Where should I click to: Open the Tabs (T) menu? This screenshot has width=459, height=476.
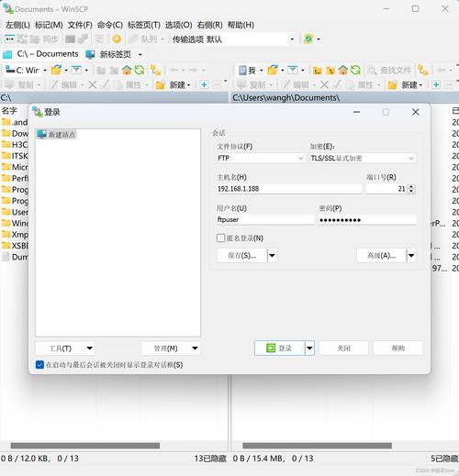pos(144,25)
